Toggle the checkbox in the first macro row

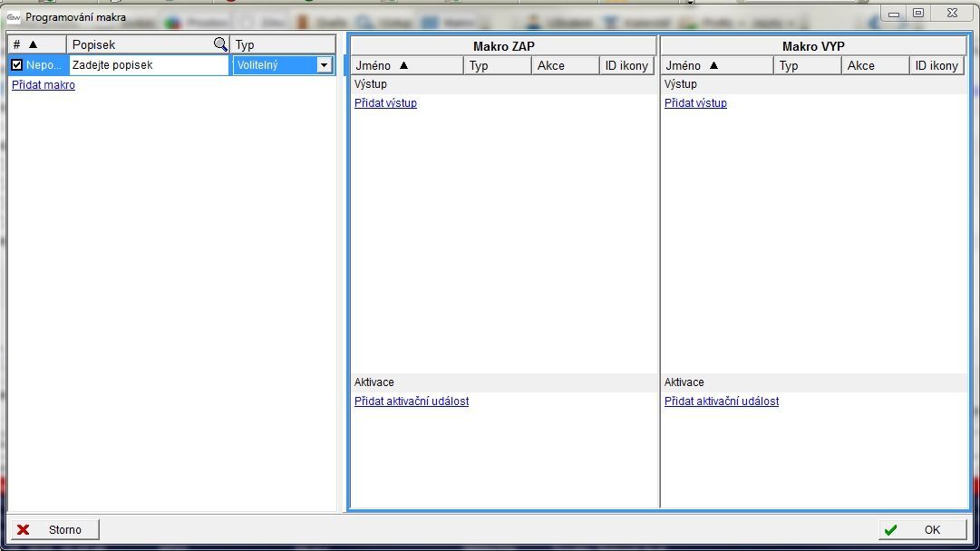17,65
